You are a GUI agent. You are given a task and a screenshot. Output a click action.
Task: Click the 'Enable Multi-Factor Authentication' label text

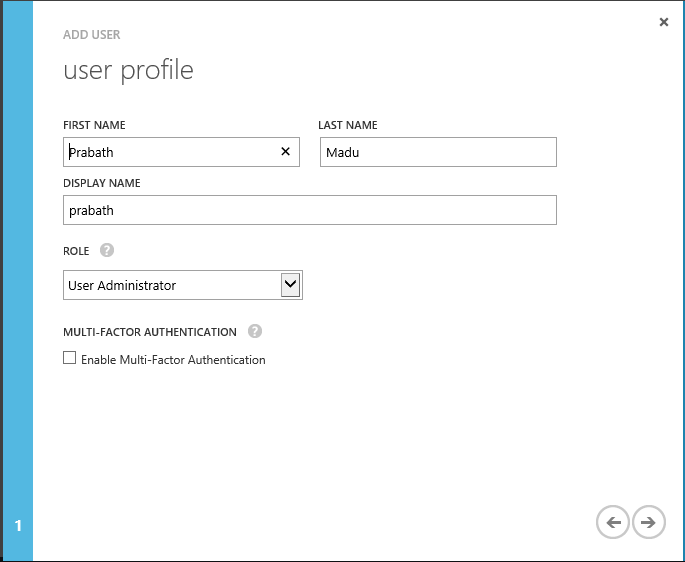coord(173,360)
